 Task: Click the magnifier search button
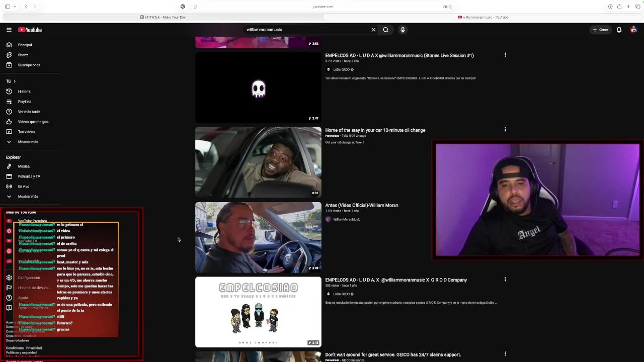click(x=385, y=30)
